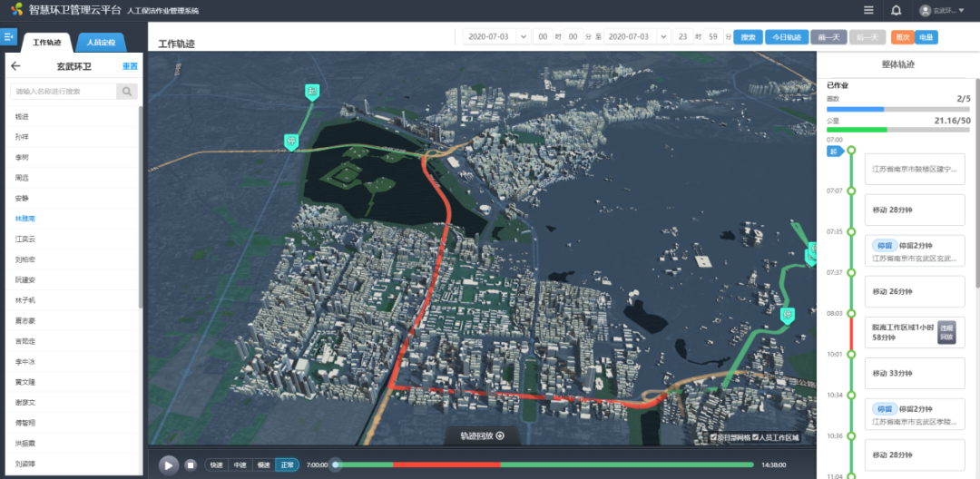Click timeline node at 08:03
980x479 pixels.
(850, 314)
